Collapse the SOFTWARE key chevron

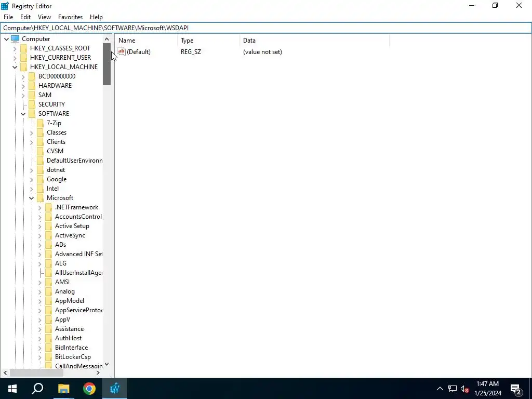click(23, 114)
